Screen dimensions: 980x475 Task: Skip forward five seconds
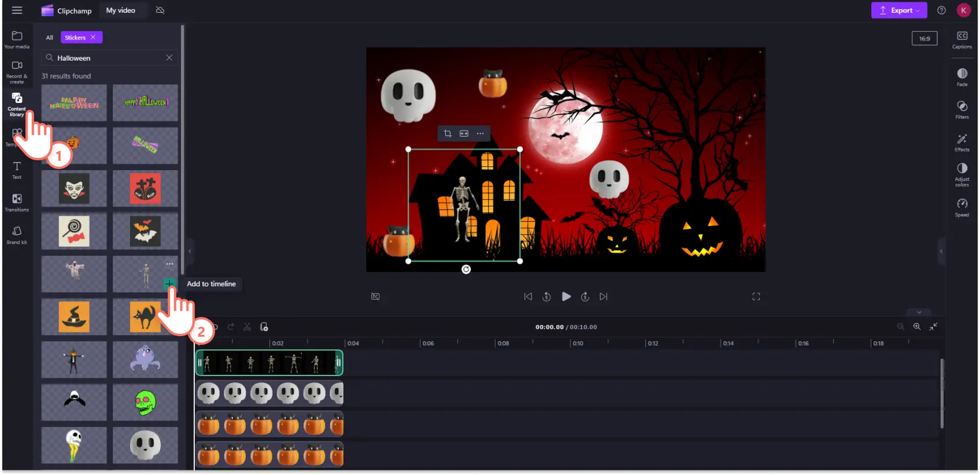585,296
